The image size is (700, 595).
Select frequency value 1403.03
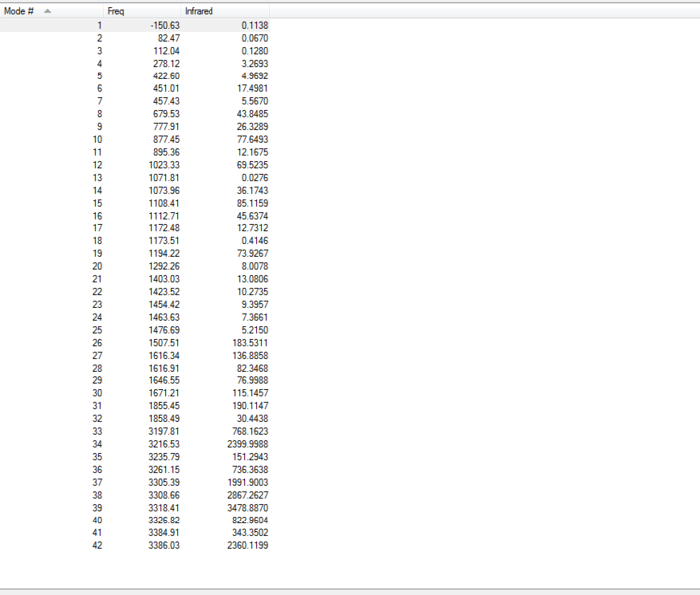[164, 279]
